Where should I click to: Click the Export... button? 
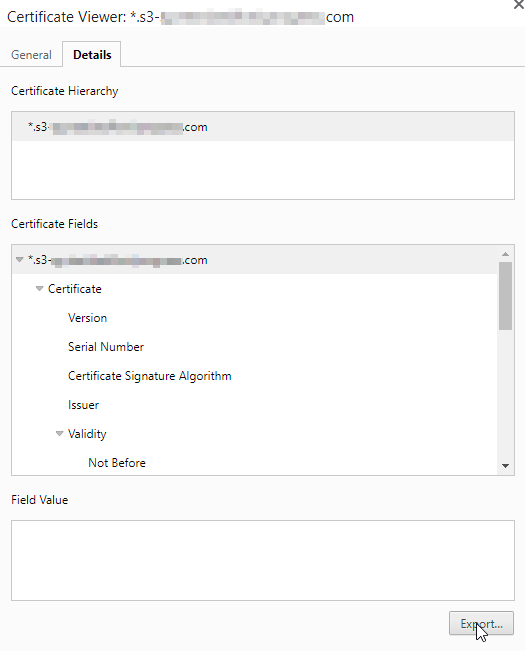(481, 624)
